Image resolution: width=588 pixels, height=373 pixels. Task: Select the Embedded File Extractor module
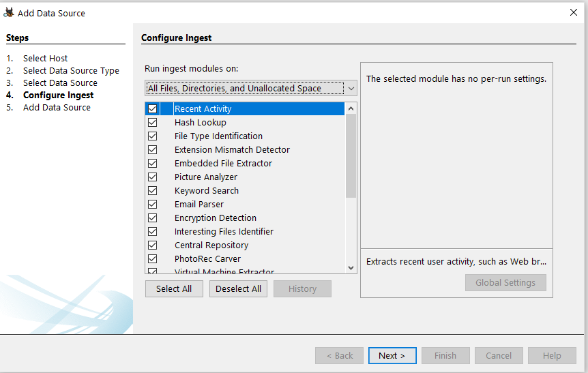tap(223, 164)
